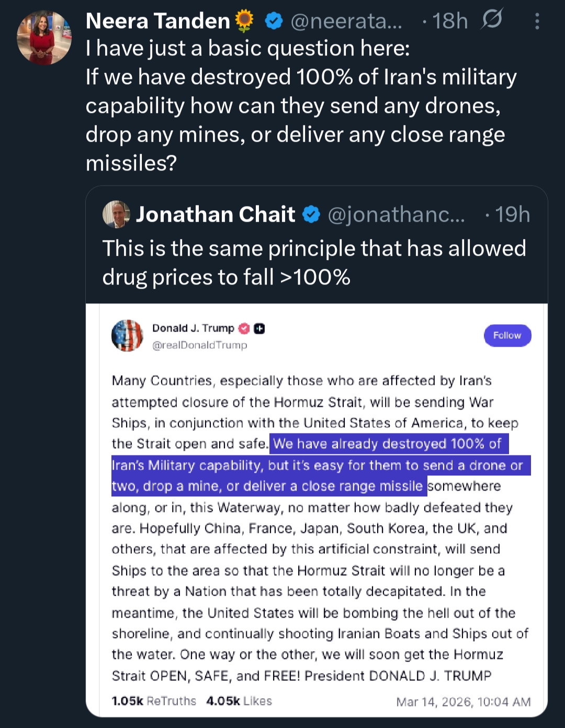565x728 pixels.
Task: Open Neera Tanden's profile picture
Action: 44,38
